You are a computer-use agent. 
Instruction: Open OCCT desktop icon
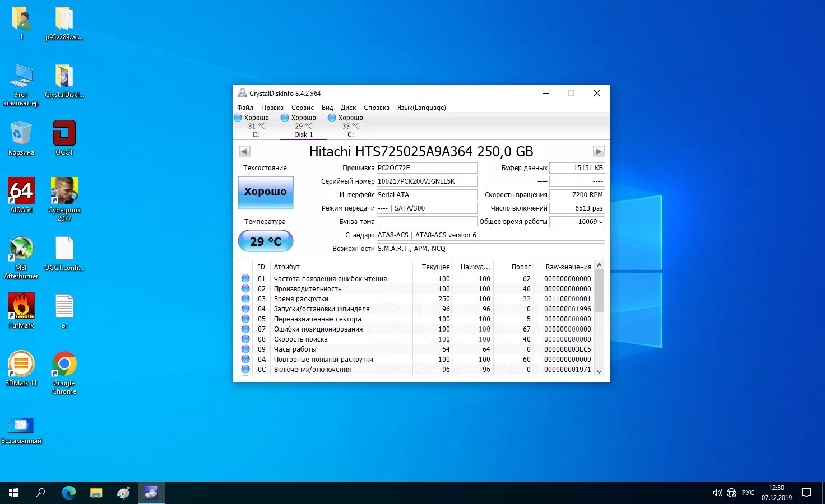click(64, 137)
